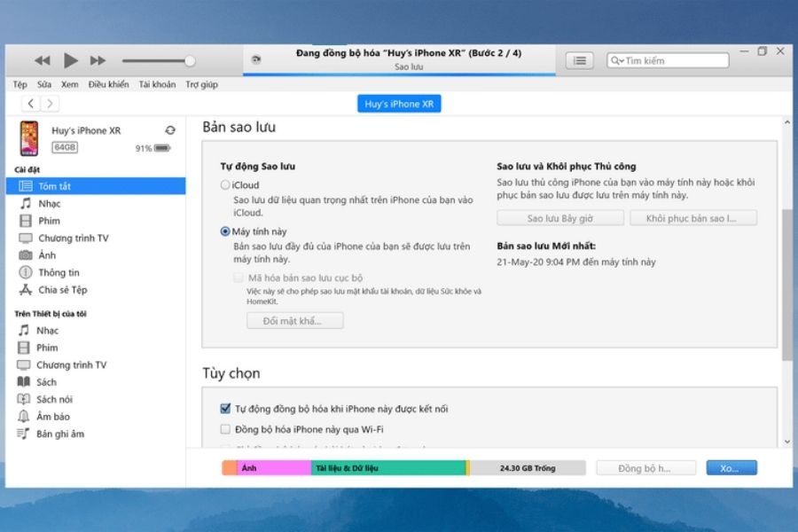This screenshot has height=532, width=798.
Task: Click the back navigation arrow
Action: [31, 104]
